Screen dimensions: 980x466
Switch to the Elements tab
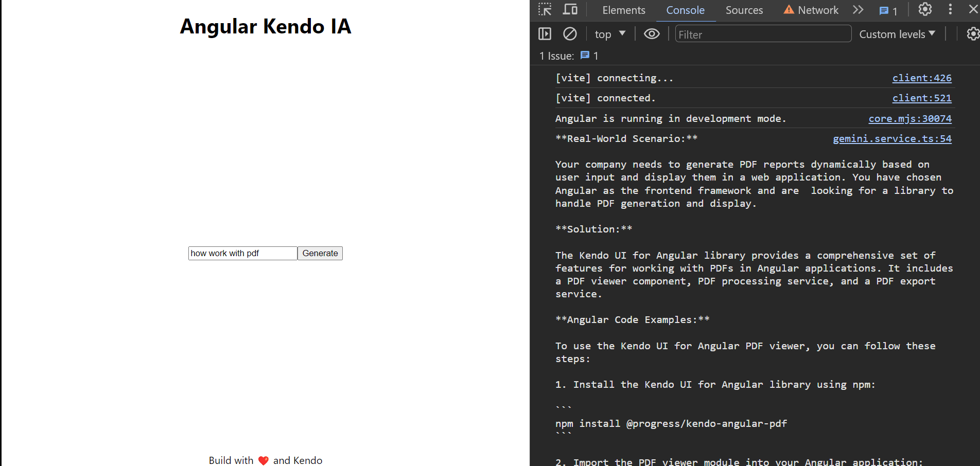point(623,10)
